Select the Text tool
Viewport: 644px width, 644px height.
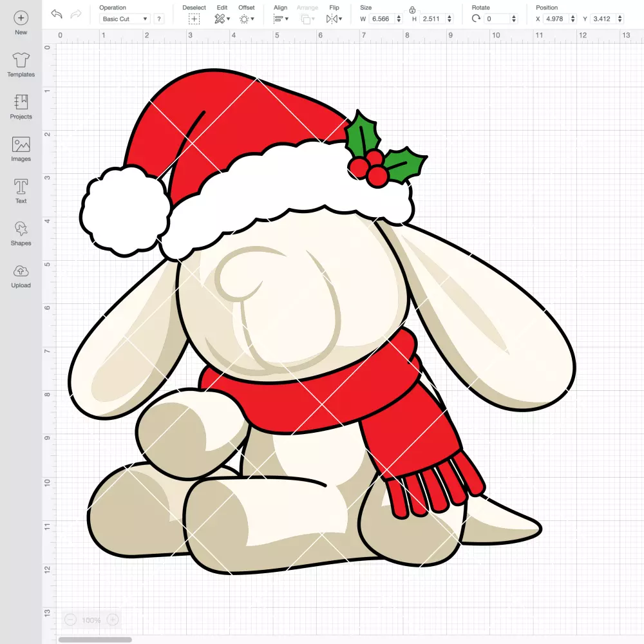(21, 191)
